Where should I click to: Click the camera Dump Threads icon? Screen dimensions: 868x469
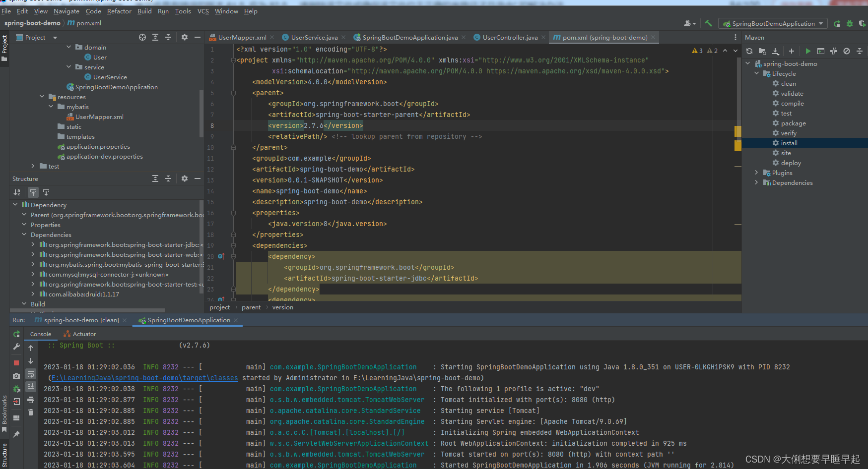point(16,376)
